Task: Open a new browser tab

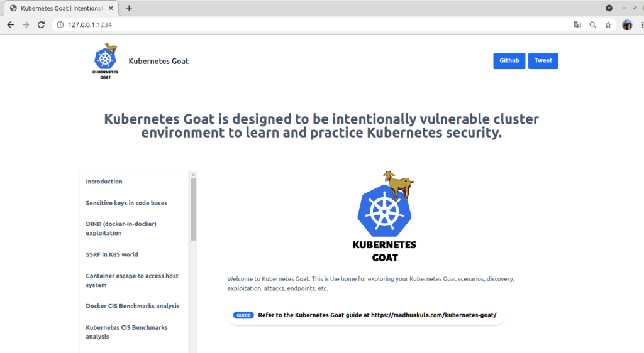Action: tap(129, 8)
